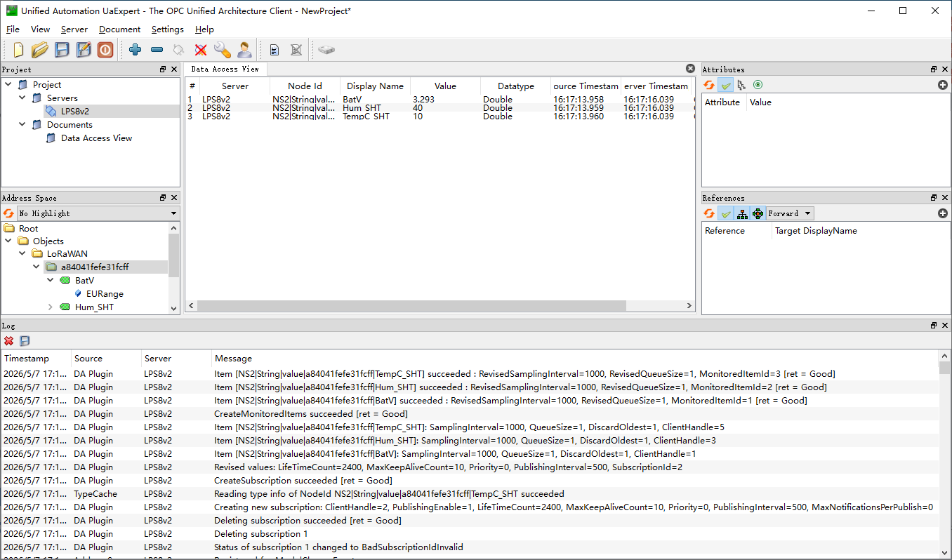Toggle the green checkmark in Attributes toolbar
Viewport: 952px width, 560px height.
point(726,85)
